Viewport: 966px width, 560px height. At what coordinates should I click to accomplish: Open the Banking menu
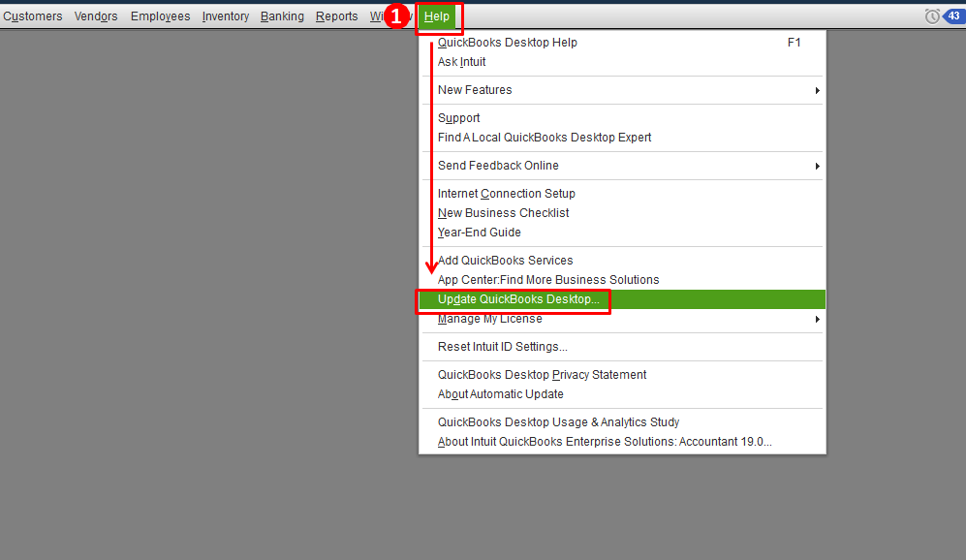click(282, 16)
